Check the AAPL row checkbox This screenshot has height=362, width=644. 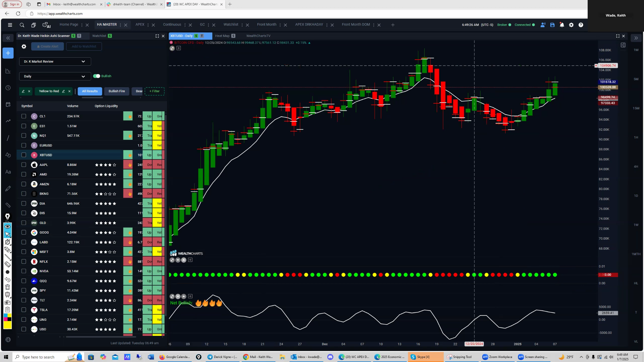[23, 165]
